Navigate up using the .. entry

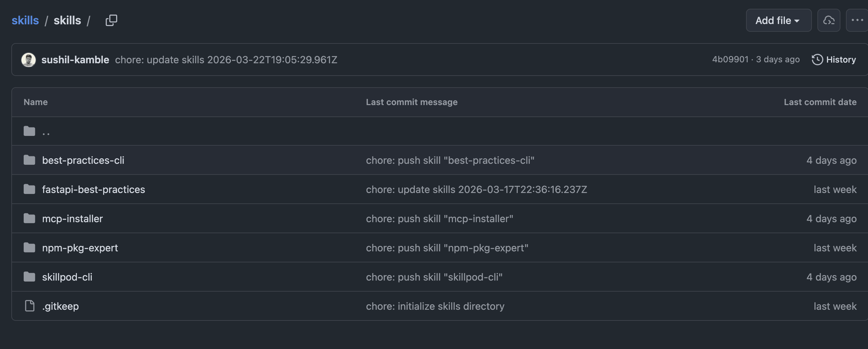pyautogui.click(x=46, y=132)
